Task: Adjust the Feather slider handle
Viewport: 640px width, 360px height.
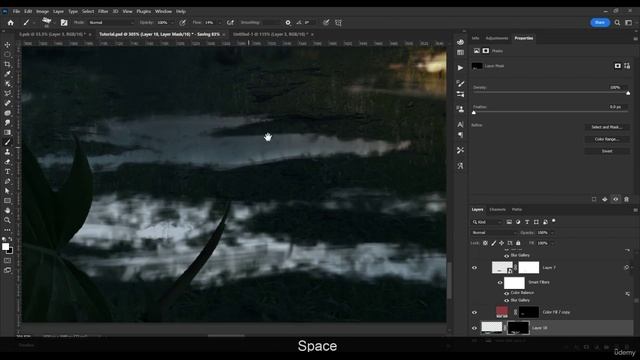Action: pos(474,113)
